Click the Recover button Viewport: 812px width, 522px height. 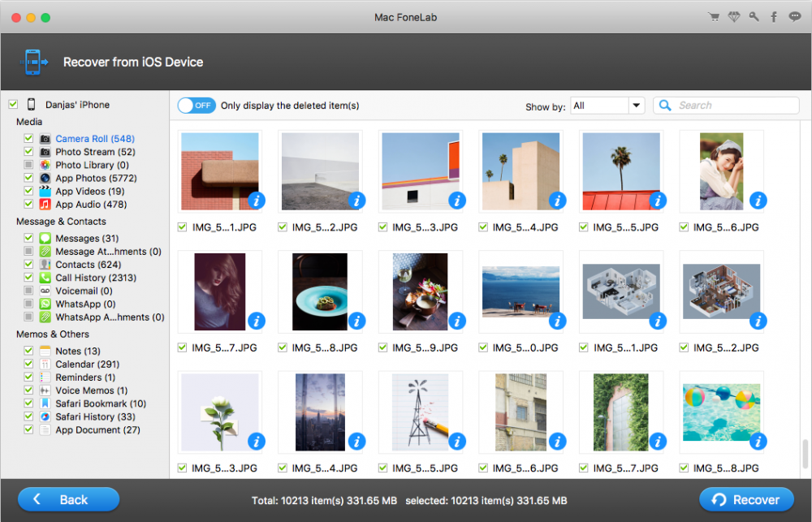[x=745, y=499]
